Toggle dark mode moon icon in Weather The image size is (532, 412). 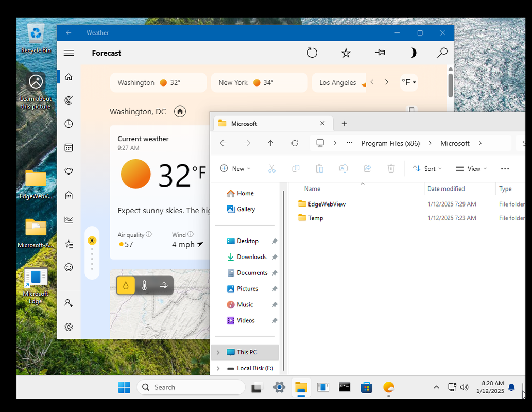pyautogui.click(x=413, y=53)
